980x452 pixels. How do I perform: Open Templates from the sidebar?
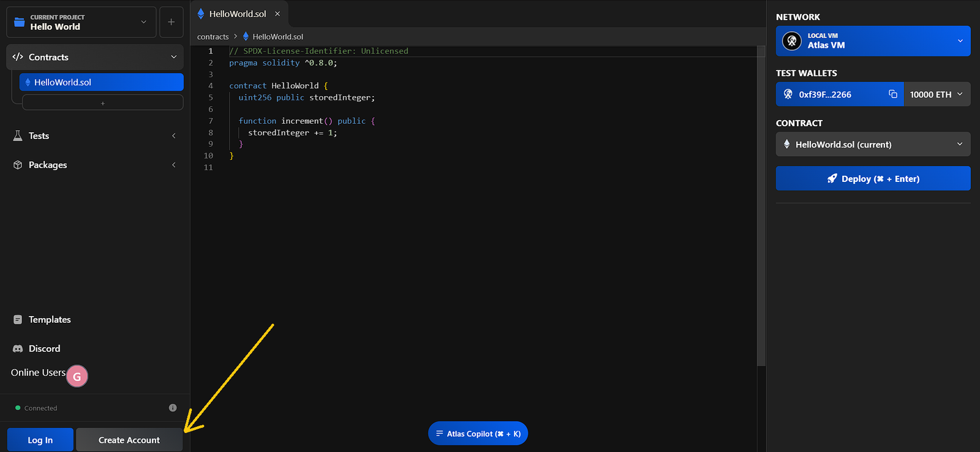pos(50,320)
